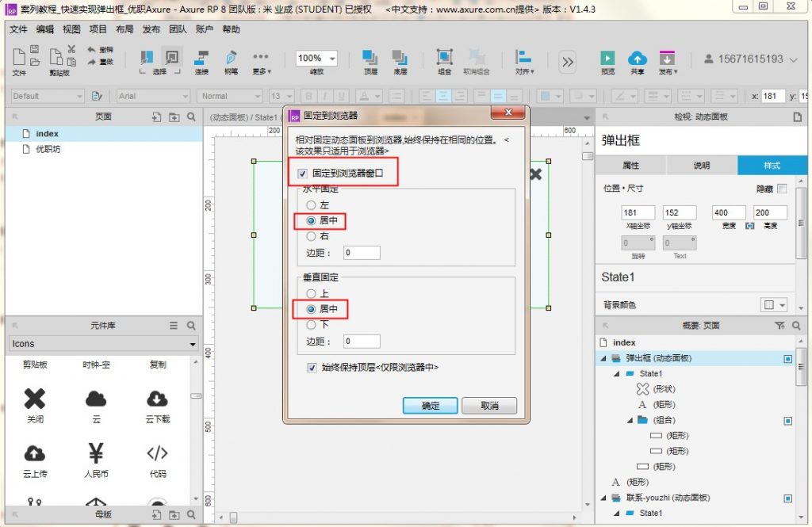Uncheck 始终保持顶层 checkbox

(312, 368)
